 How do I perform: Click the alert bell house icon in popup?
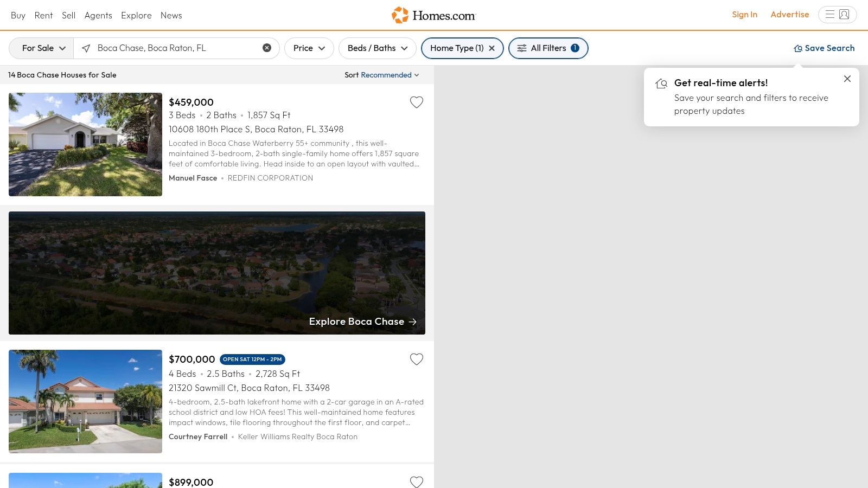[661, 84]
